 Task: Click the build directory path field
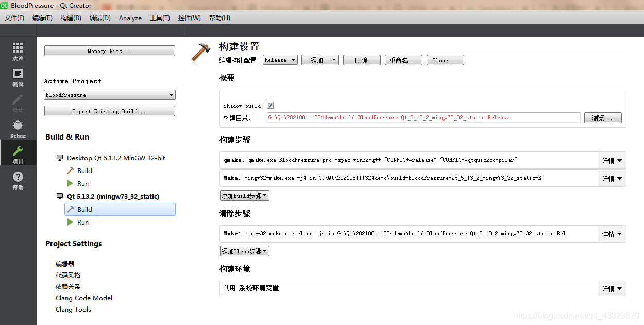pyautogui.click(x=423, y=117)
